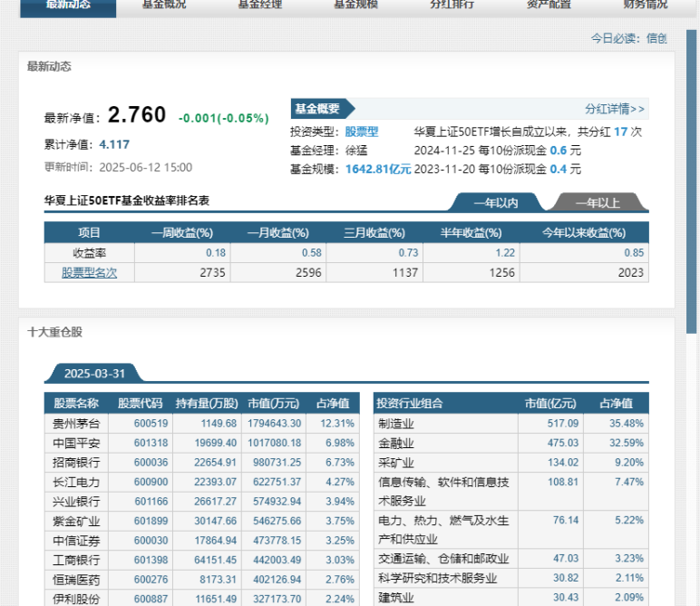Click stock code 600900

[151, 482]
